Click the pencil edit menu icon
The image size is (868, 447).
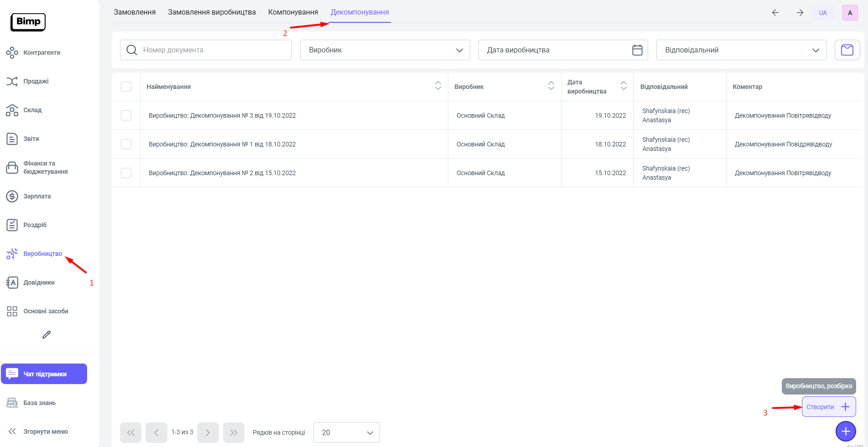click(47, 335)
